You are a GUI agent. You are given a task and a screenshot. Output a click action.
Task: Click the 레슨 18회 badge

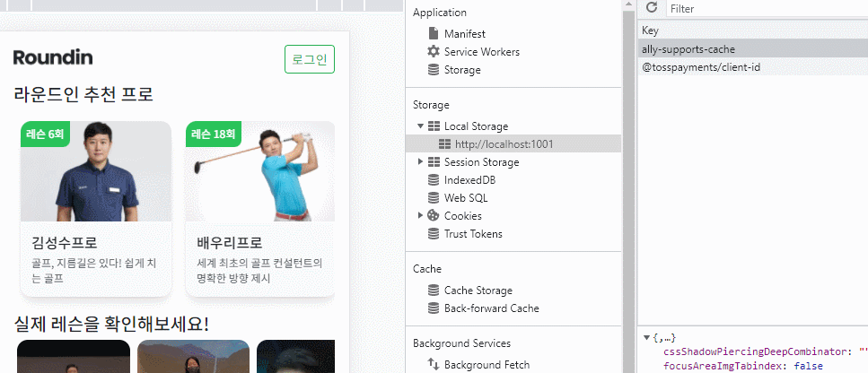coord(213,134)
